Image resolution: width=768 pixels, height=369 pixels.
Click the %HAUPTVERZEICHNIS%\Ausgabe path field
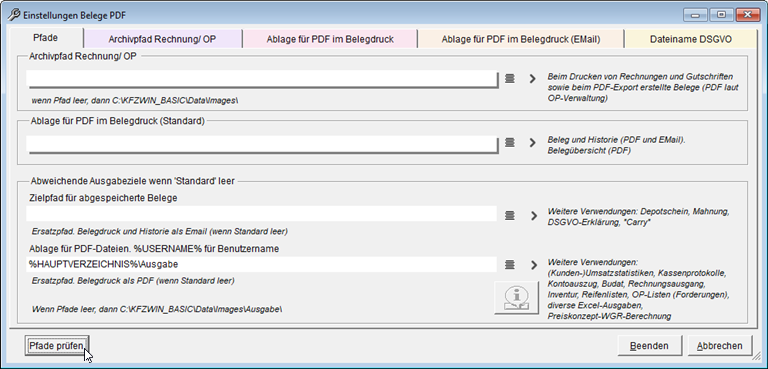click(x=262, y=264)
